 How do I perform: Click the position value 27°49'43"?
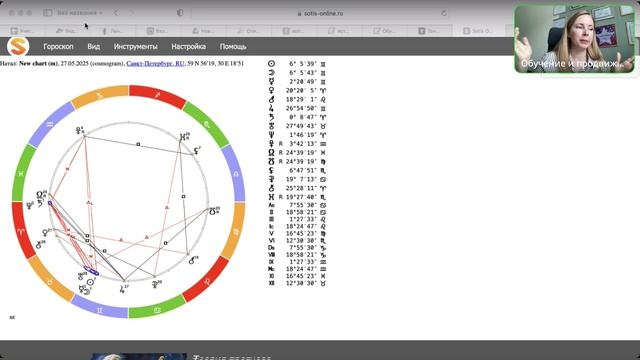pos(301,126)
